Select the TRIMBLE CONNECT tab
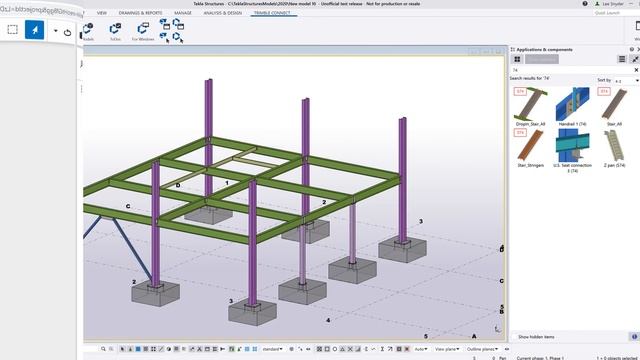 [x=272, y=13]
